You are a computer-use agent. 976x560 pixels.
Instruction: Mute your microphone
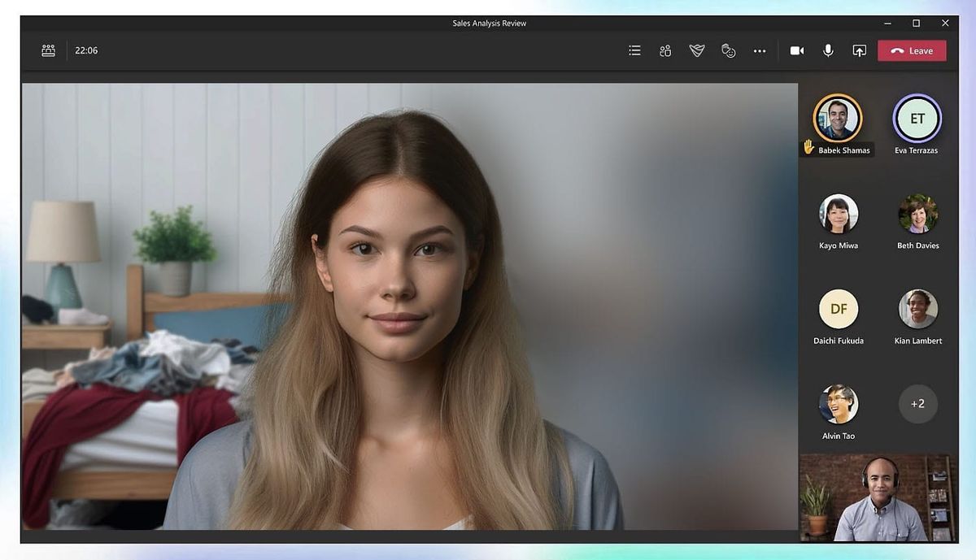827,50
